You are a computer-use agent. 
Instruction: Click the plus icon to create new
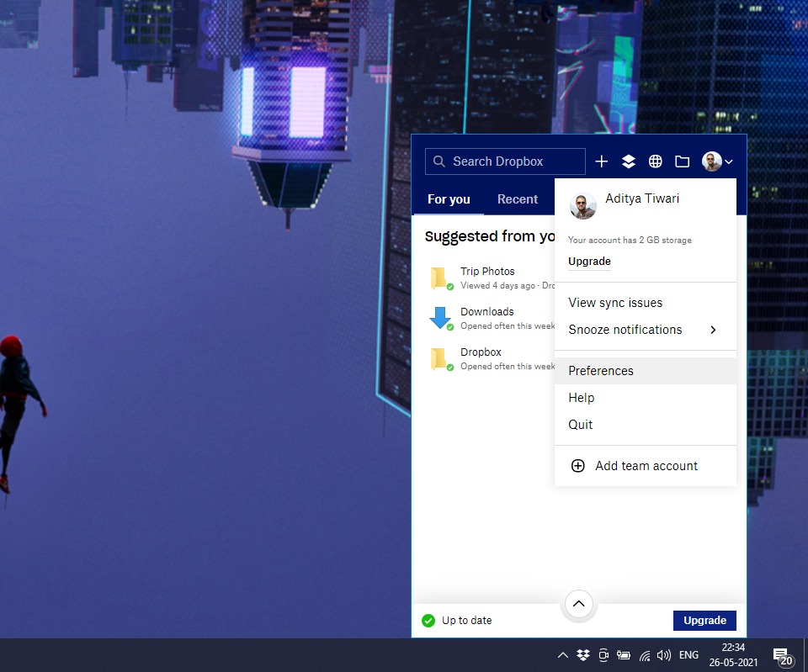[601, 161]
